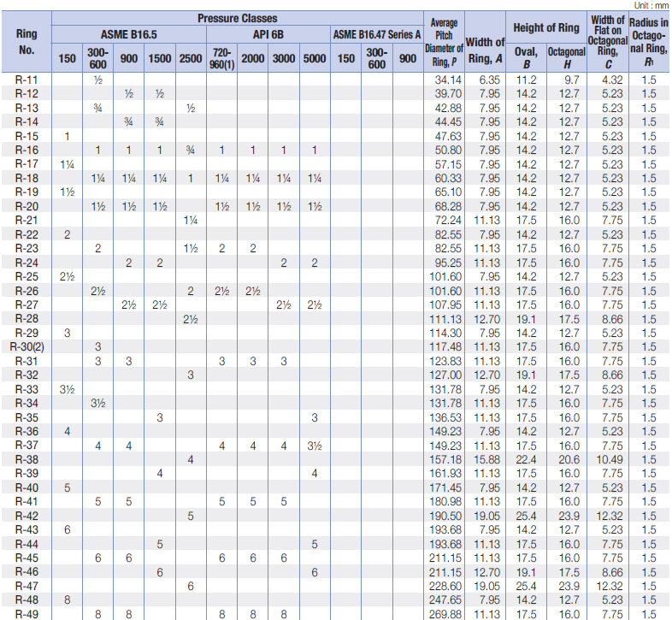Select pitch diameter 117.48
This screenshot has width=672, height=620.
(445, 346)
